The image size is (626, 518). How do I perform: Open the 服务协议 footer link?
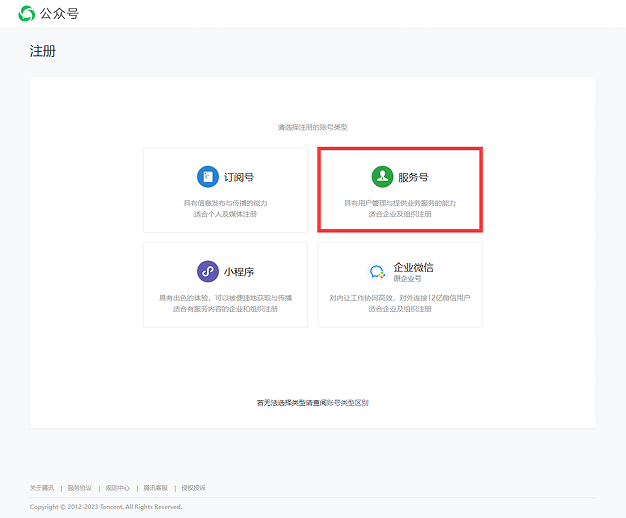80,488
